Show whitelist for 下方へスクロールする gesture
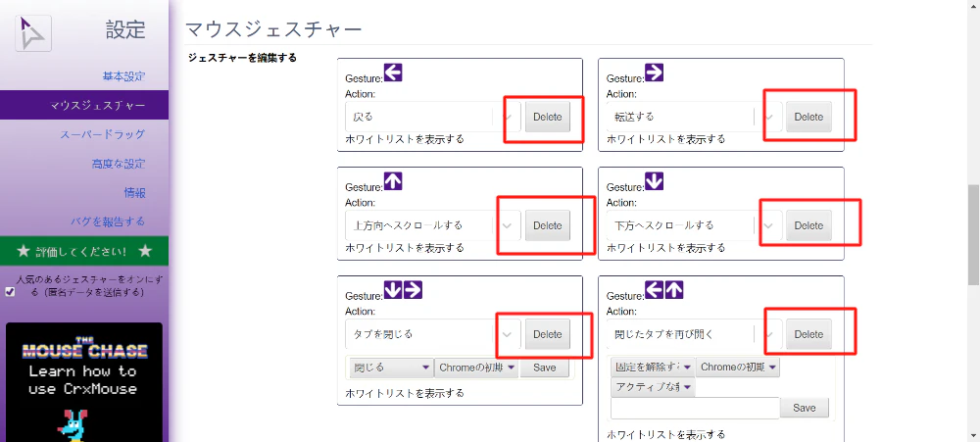 [665, 248]
